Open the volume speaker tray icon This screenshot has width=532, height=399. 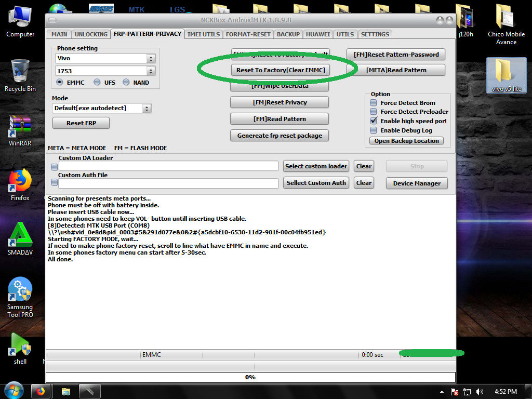click(x=479, y=392)
